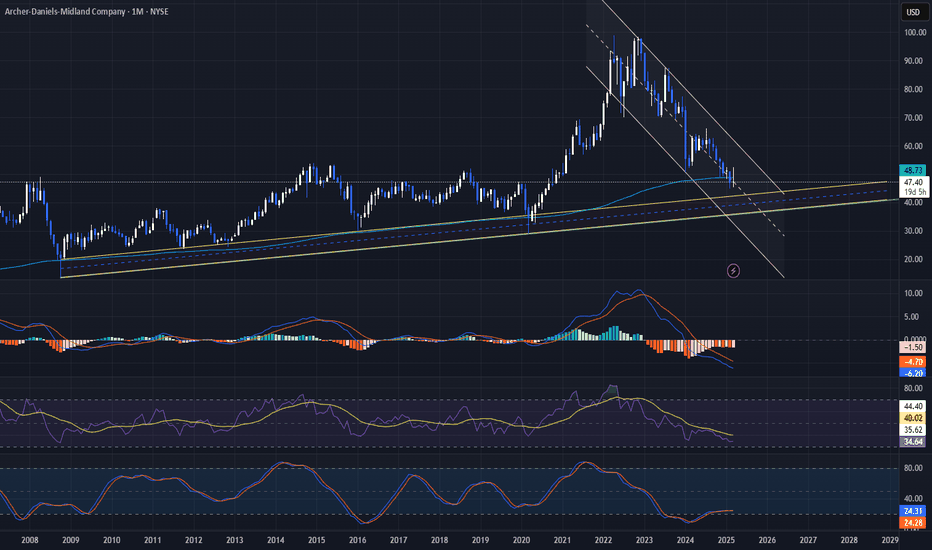Click the 2025 label on time axis
The image size is (932, 550).
(x=726, y=540)
